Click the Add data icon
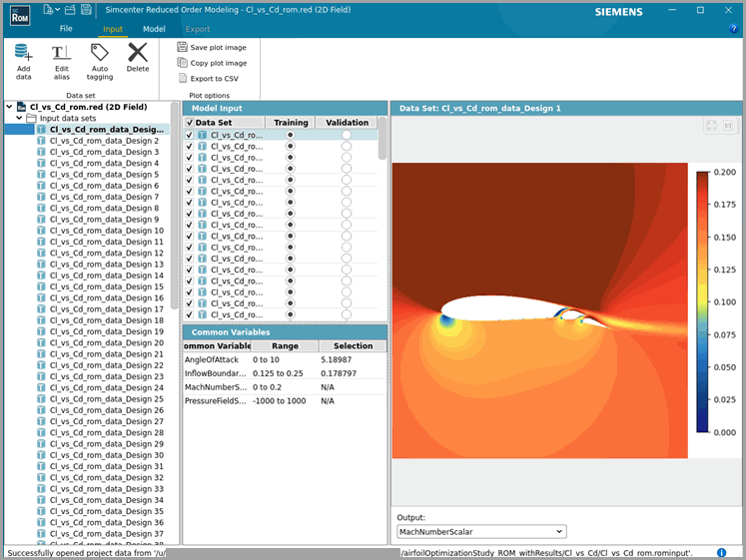Viewport: 746px width, 560px height. click(x=24, y=54)
